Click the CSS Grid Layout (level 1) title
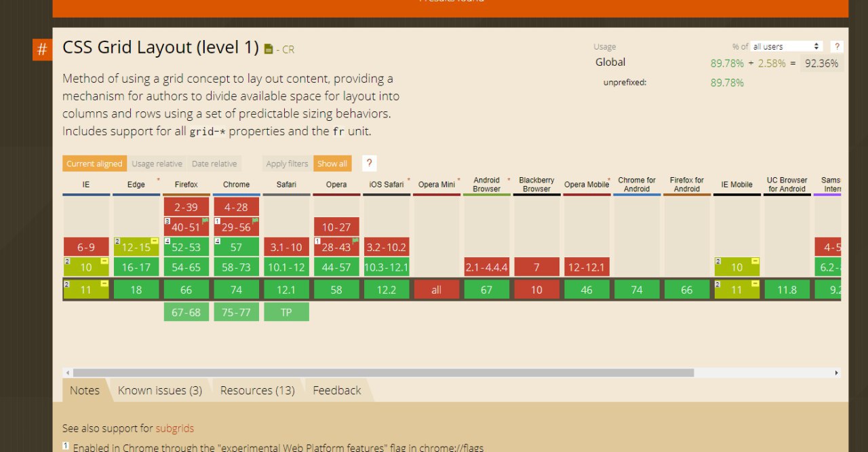The height and width of the screenshot is (452, 868). [x=161, y=48]
